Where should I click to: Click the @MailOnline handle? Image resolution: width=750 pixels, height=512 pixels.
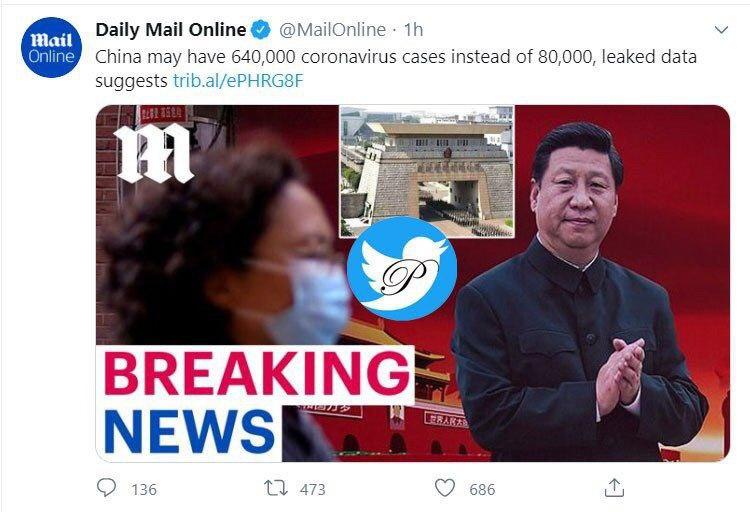tap(332, 30)
